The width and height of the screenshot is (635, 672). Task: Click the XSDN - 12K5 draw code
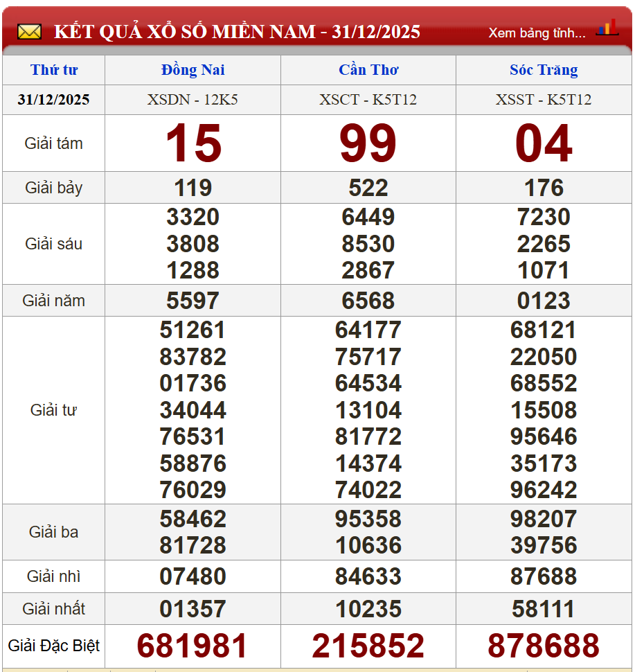point(193,100)
